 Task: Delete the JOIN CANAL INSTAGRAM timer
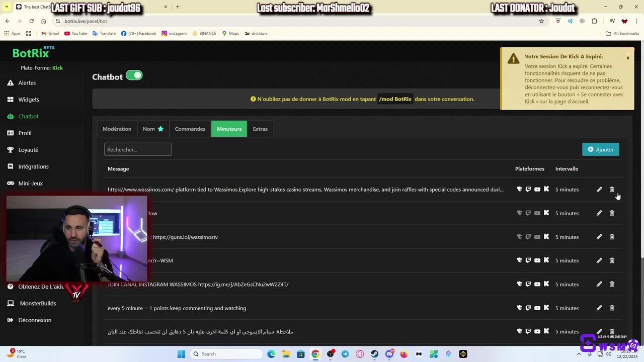[612, 284]
